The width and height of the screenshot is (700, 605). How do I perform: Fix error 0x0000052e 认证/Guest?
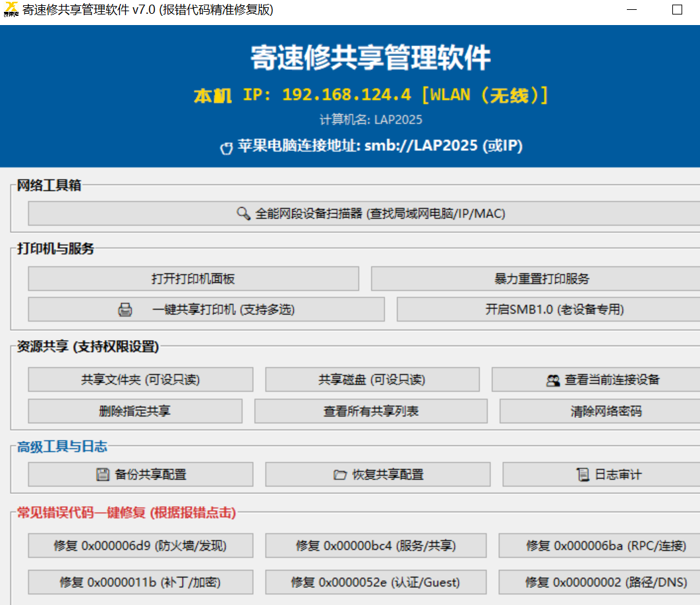tap(376, 582)
